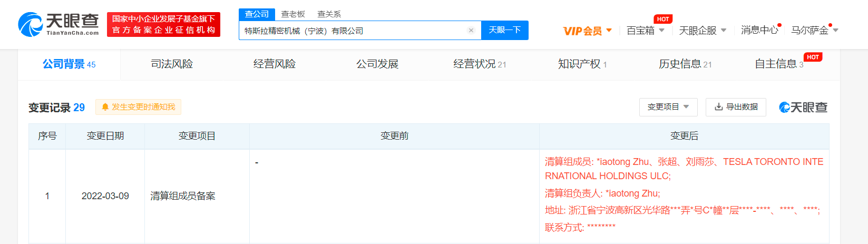Click the 变更项目 column header
This screenshot has height=244, width=868.
[197, 136]
